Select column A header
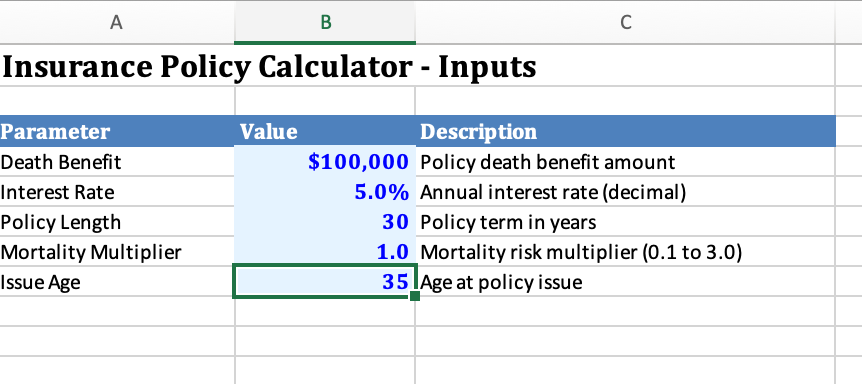Viewport: 862px width, 384px height. (x=117, y=22)
